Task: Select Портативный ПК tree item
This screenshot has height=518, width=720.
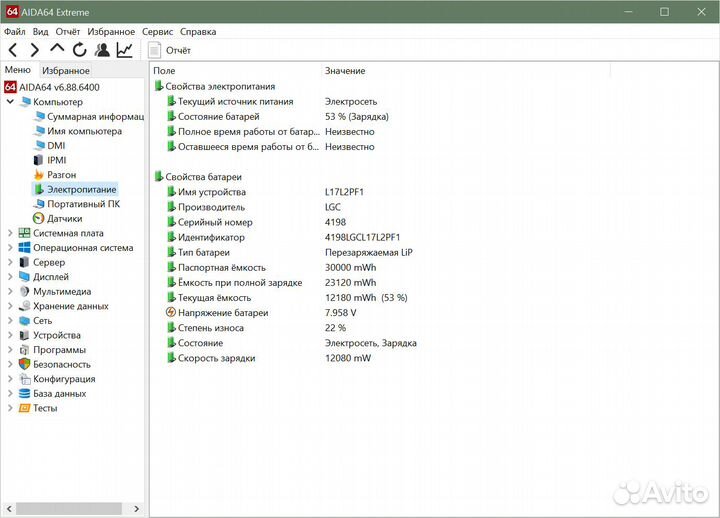Action: click(83, 203)
